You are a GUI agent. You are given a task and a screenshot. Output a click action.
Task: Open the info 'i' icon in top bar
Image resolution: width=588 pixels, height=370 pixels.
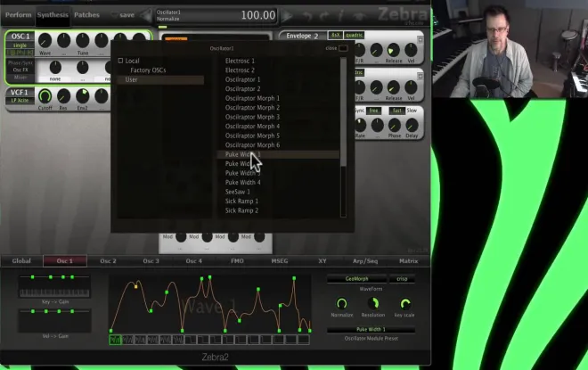coord(341,16)
